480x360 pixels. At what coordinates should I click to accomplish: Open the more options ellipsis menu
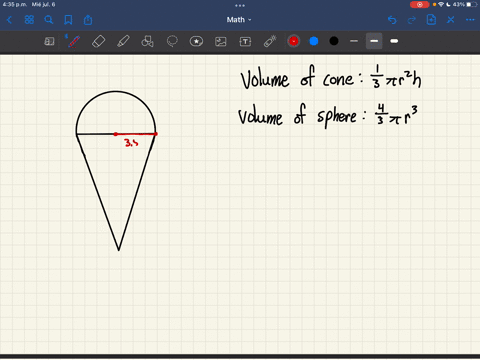(470, 20)
